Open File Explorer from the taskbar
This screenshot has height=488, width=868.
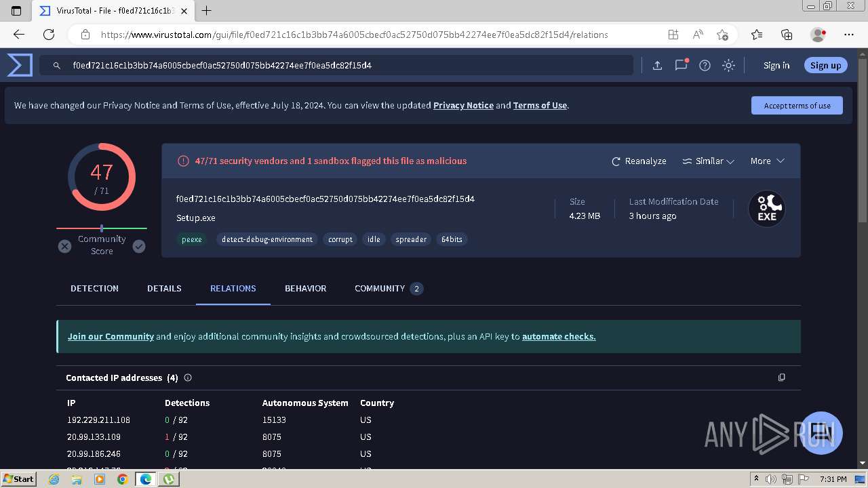pyautogui.click(x=77, y=479)
